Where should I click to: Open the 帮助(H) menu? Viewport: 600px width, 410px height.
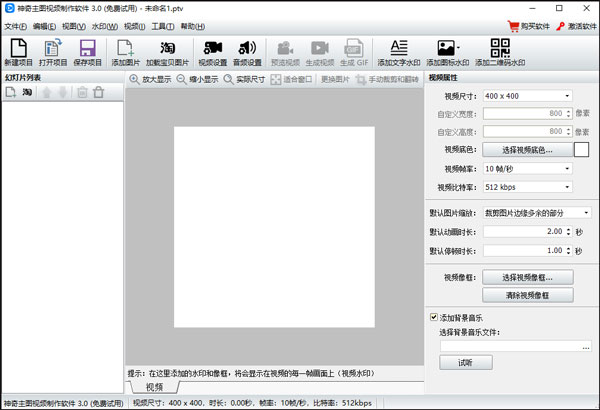pos(192,26)
